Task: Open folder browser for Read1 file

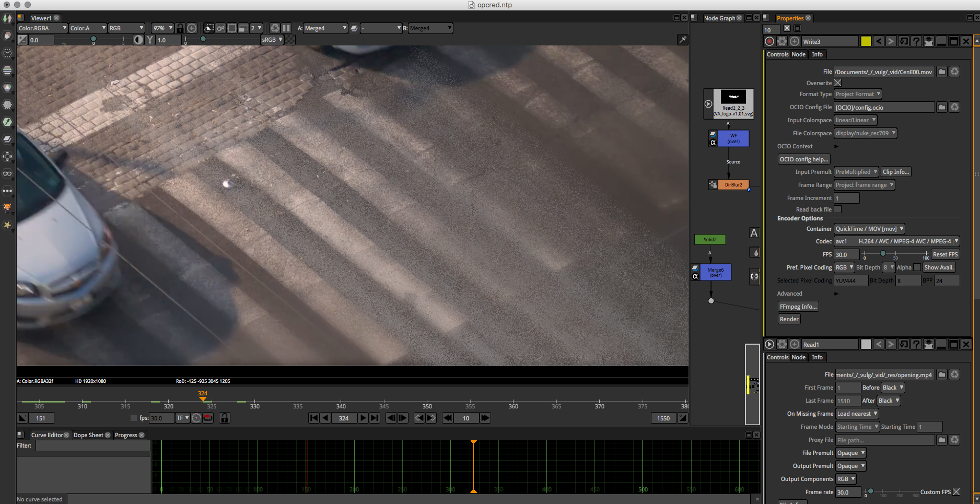Action: 942,374
